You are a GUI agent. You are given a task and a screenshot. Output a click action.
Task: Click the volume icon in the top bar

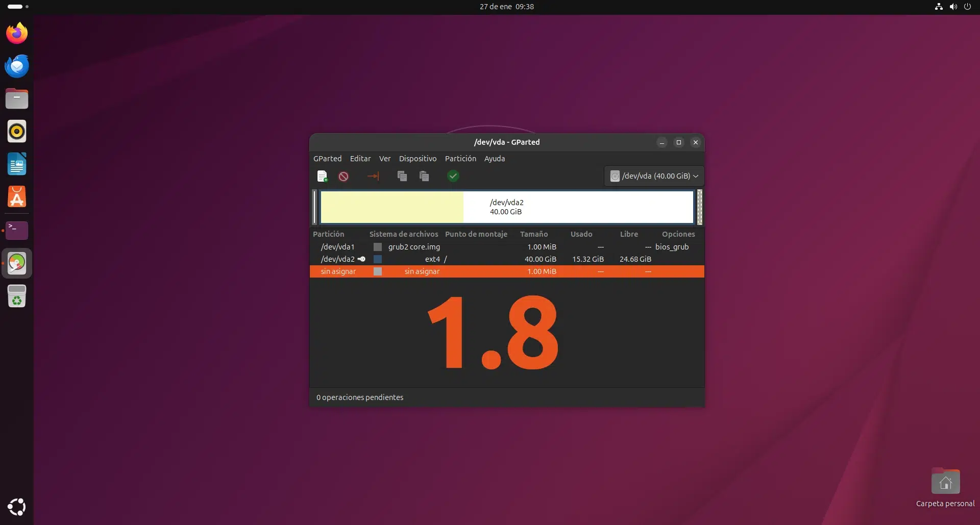952,7
